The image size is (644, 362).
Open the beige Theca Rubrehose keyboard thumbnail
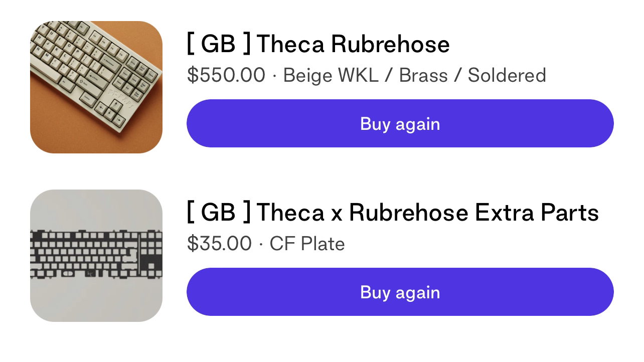96,87
